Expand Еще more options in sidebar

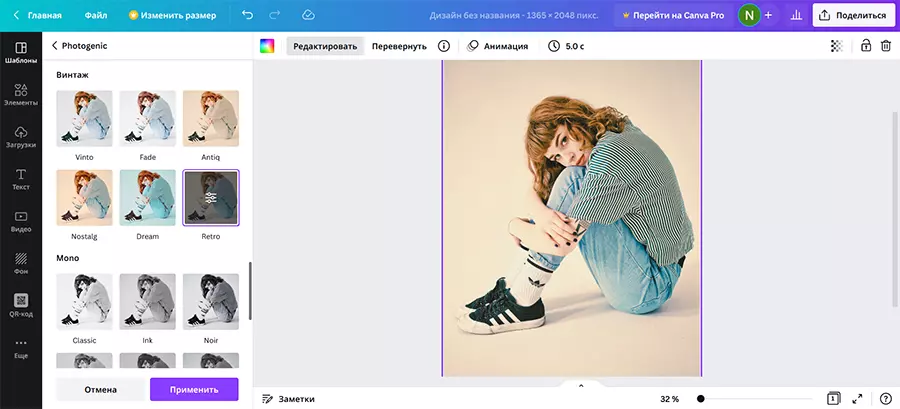tap(21, 347)
